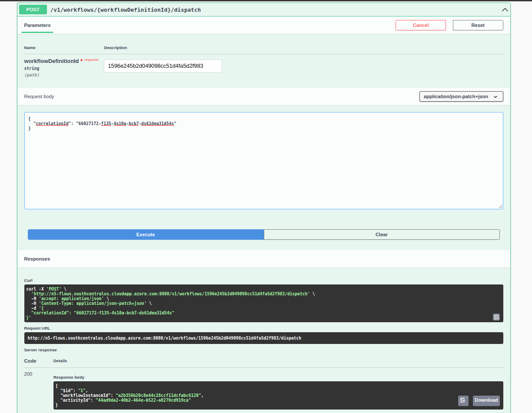Click the 'accept: application/json' header line

(x=70, y=298)
